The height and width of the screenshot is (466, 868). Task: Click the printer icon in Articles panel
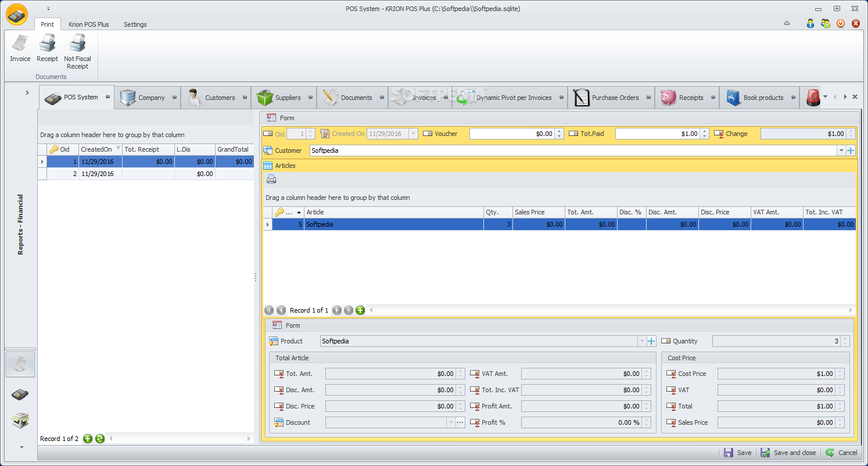click(x=271, y=180)
